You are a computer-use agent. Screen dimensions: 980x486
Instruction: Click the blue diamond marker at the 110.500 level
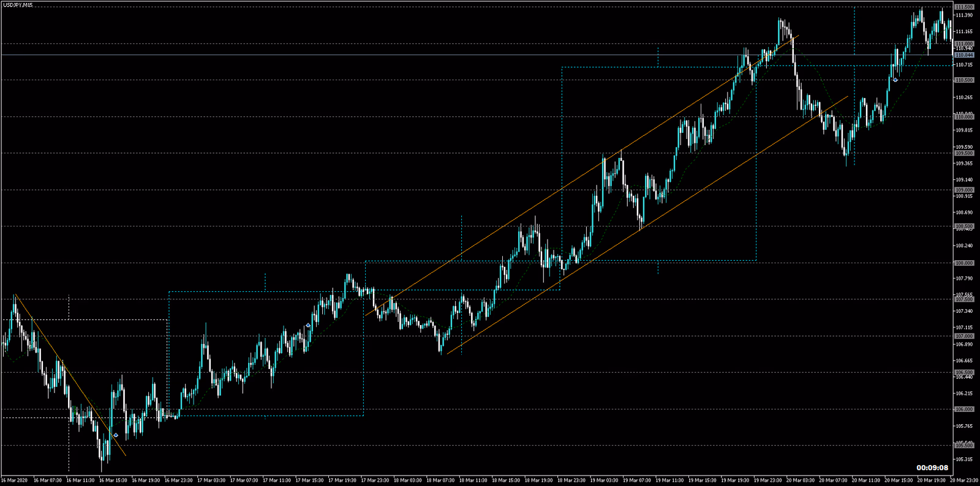[x=895, y=80]
